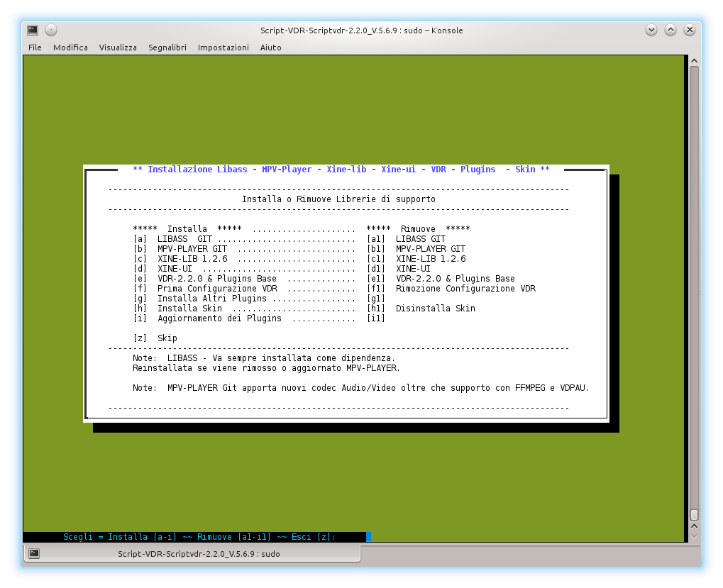
Task: Click the round pin button in title bar
Action: (51, 30)
